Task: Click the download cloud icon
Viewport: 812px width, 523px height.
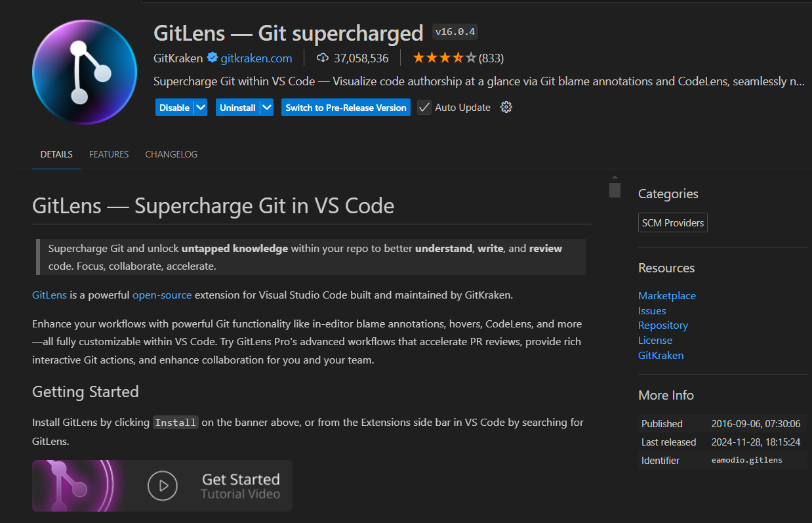Action: pyautogui.click(x=322, y=58)
